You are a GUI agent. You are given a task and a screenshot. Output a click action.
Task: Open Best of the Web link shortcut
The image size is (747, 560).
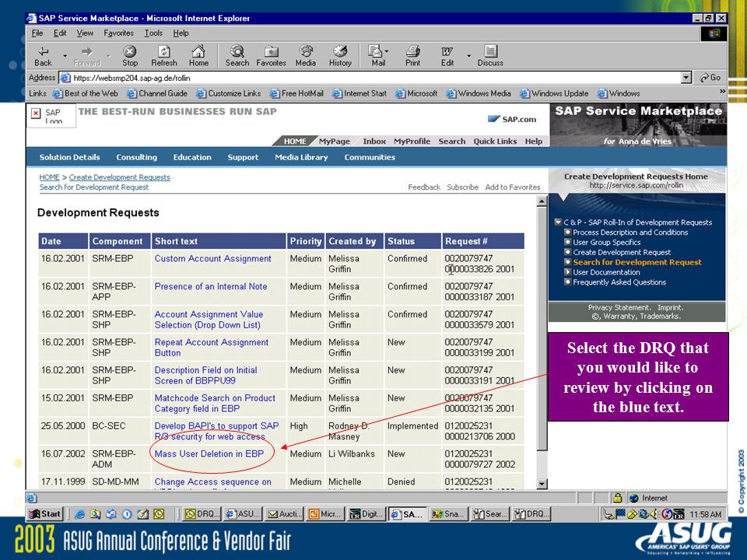tap(86, 93)
